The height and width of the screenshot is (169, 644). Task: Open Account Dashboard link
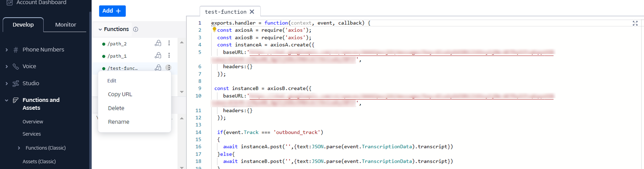(41, 3)
